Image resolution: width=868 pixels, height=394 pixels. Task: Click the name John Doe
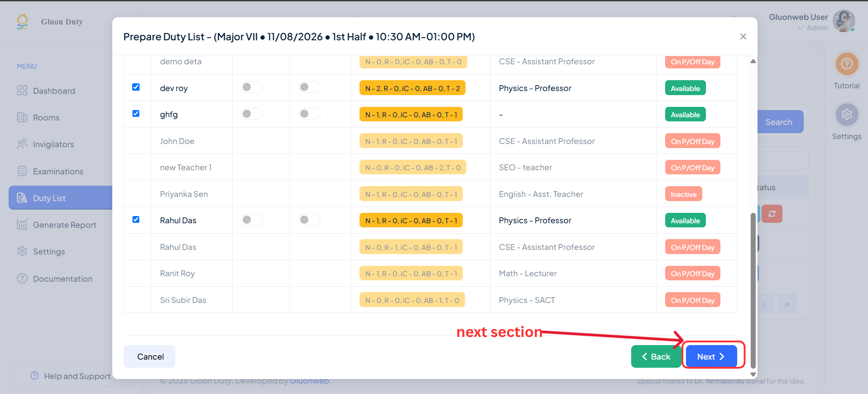[177, 141]
